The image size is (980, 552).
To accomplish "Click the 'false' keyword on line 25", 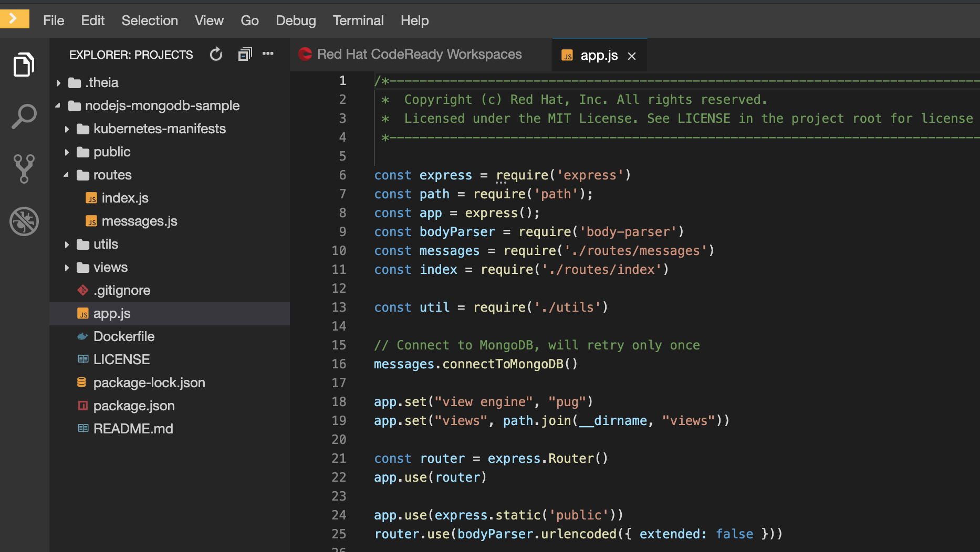I will (735, 534).
